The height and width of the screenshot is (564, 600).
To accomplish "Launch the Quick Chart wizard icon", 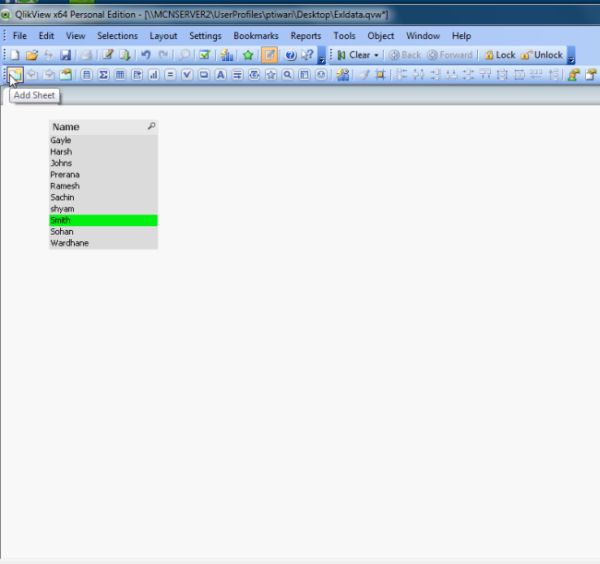I will point(227,55).
